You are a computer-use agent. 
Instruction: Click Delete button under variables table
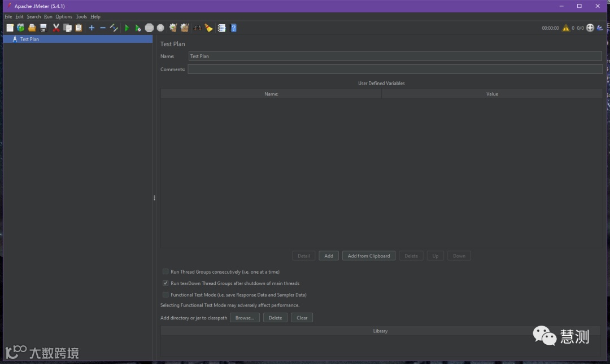411,256
